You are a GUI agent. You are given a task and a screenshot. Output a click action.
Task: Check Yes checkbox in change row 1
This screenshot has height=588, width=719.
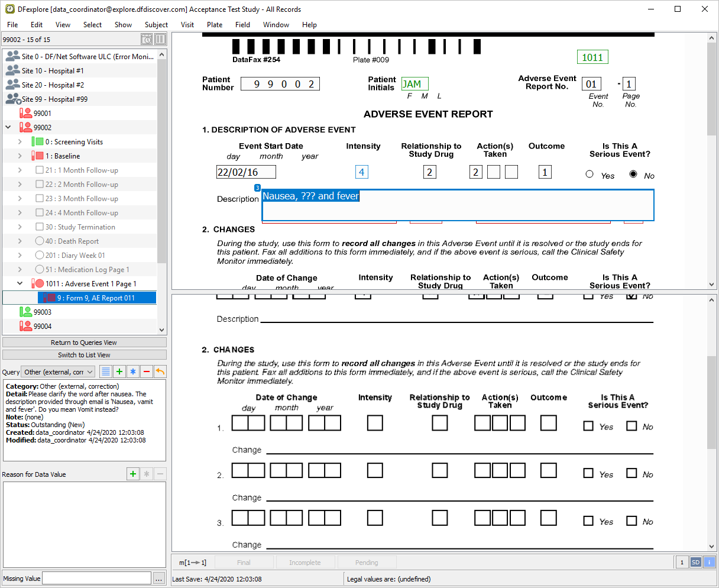click(588, 426)
